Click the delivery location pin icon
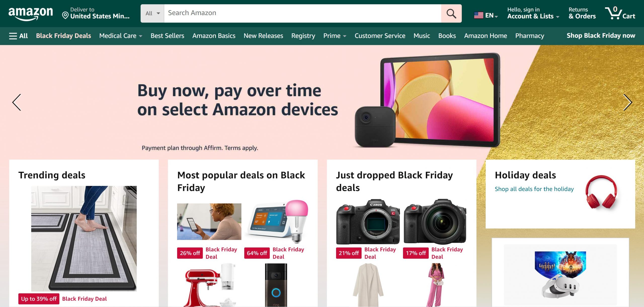Viewport: 644px width, 307px height. 65,16
